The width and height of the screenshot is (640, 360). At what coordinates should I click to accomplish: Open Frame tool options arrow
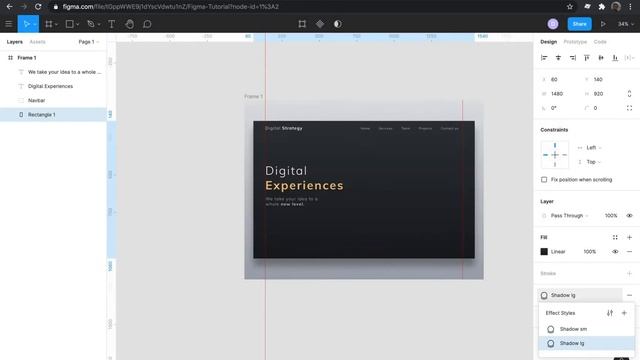(56, 24)
